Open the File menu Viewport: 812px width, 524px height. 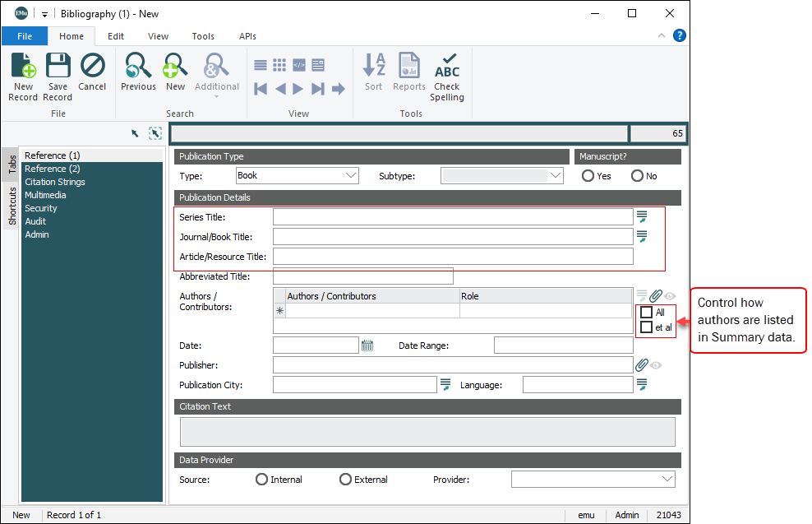pos(25,36)
